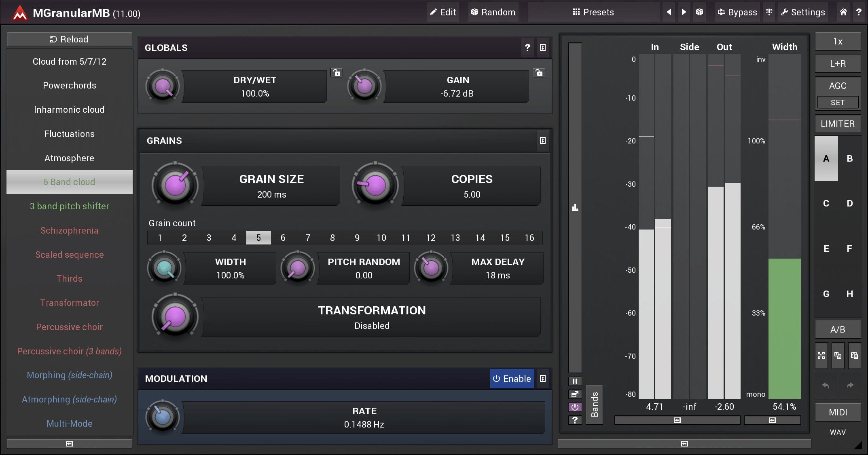Viewport: 868px width, 455px height.
Task: Click the random preset dice icon
Action: (x=699, y=12)
